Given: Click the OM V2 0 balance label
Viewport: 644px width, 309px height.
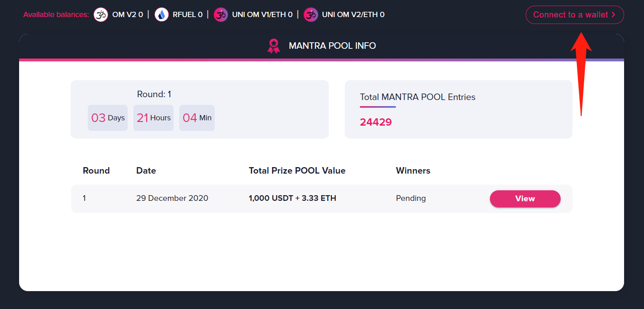Looking at the screenshot, I should [x=128, y=15].
